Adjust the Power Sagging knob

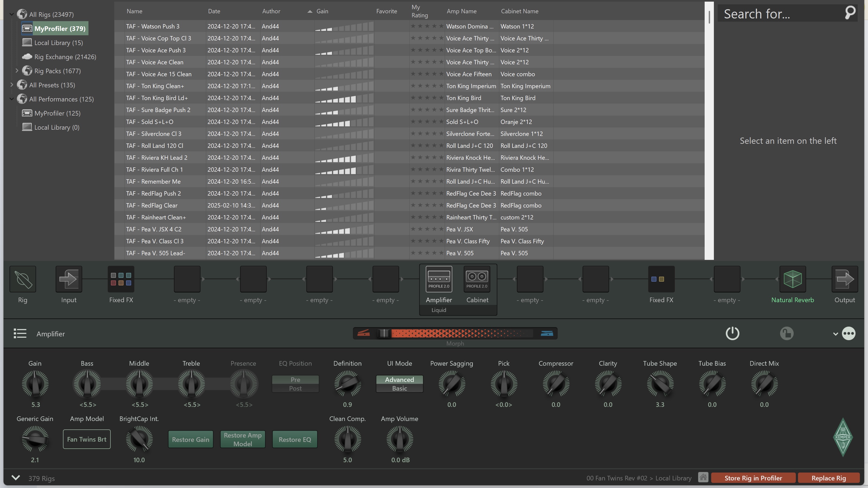(x=452, y=384)
